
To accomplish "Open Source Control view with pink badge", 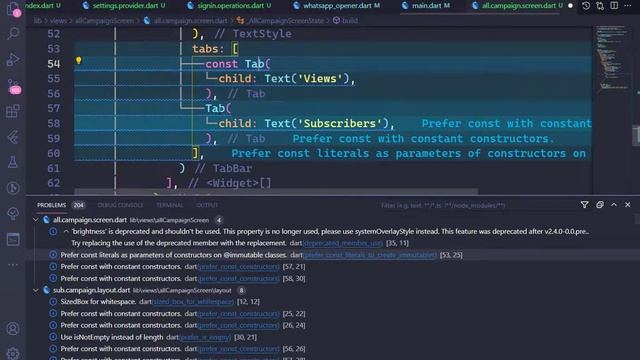I will click(x=14, y=86).
